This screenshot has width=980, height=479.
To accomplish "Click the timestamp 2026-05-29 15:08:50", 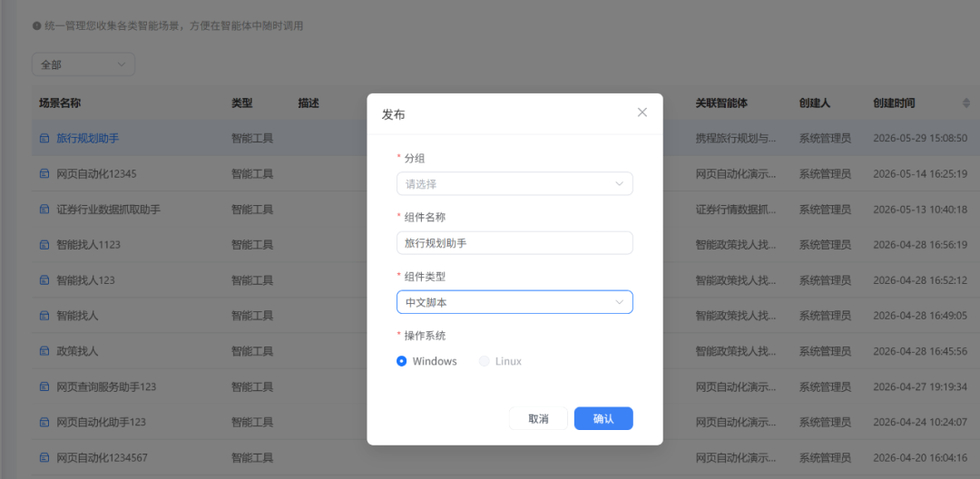I will (920, 139).
